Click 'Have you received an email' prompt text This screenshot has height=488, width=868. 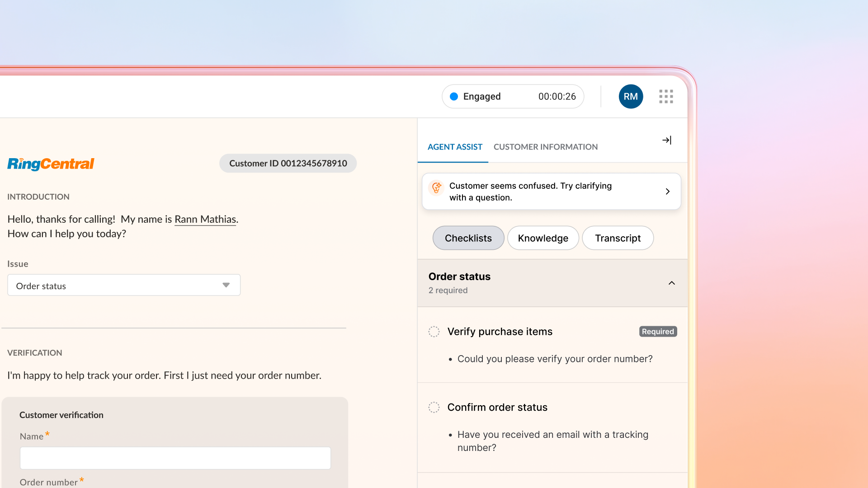[553, 441]
